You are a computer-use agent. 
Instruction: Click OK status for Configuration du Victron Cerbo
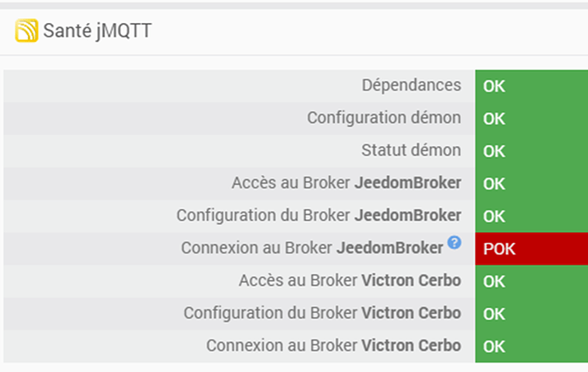[494, 314]
